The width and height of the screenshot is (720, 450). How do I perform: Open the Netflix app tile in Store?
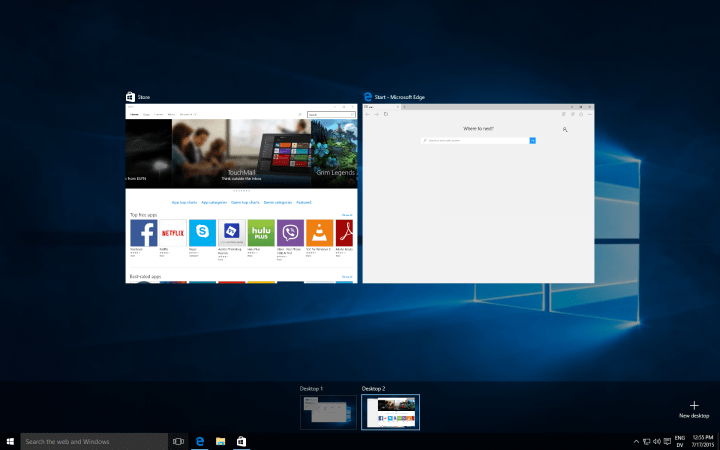173,233
